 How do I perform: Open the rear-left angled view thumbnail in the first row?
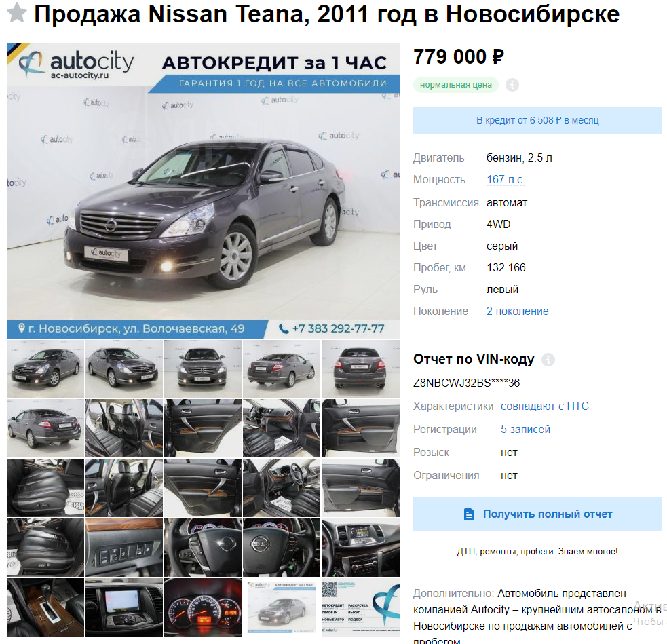point(282,369)
